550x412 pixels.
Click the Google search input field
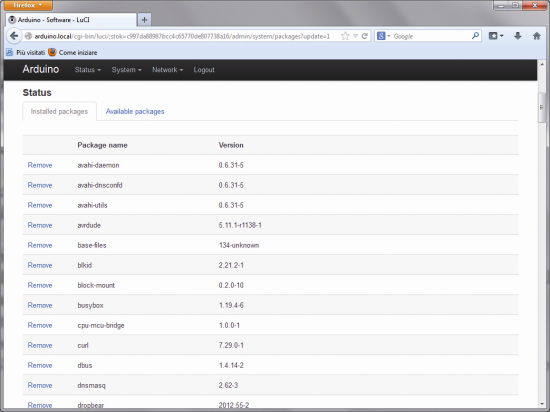click(x=431, y=36)
